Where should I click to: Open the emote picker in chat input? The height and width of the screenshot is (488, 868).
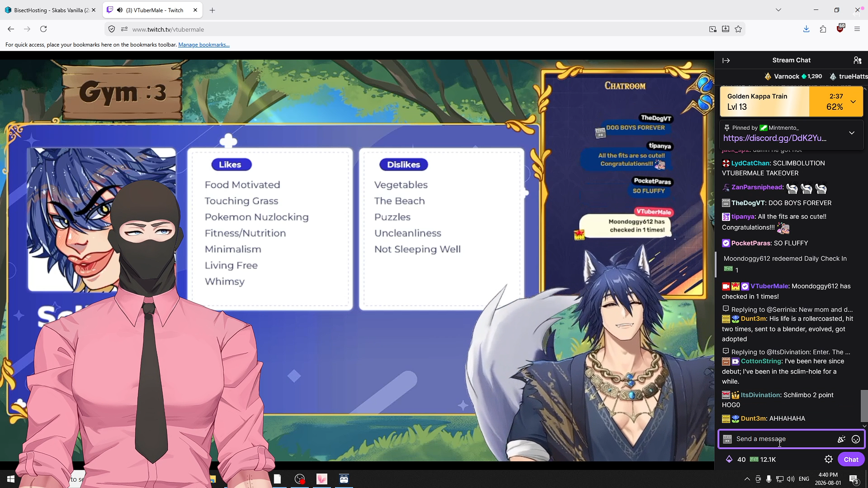point(855,439)
